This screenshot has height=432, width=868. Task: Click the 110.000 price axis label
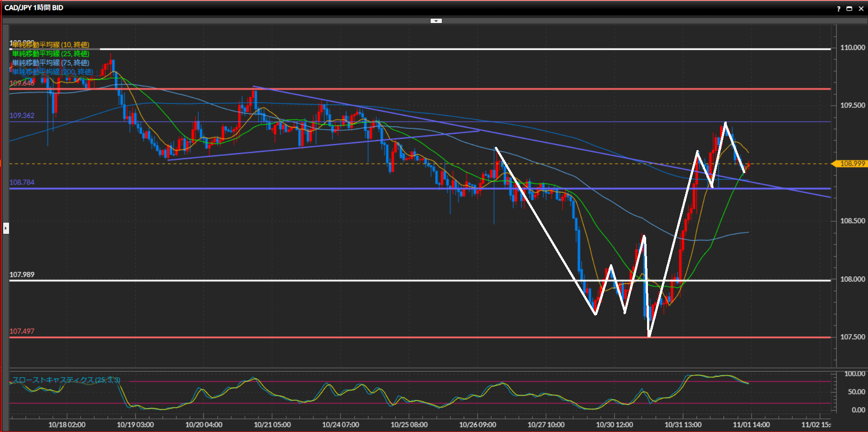pyautogui.click(x=852, y=48)
